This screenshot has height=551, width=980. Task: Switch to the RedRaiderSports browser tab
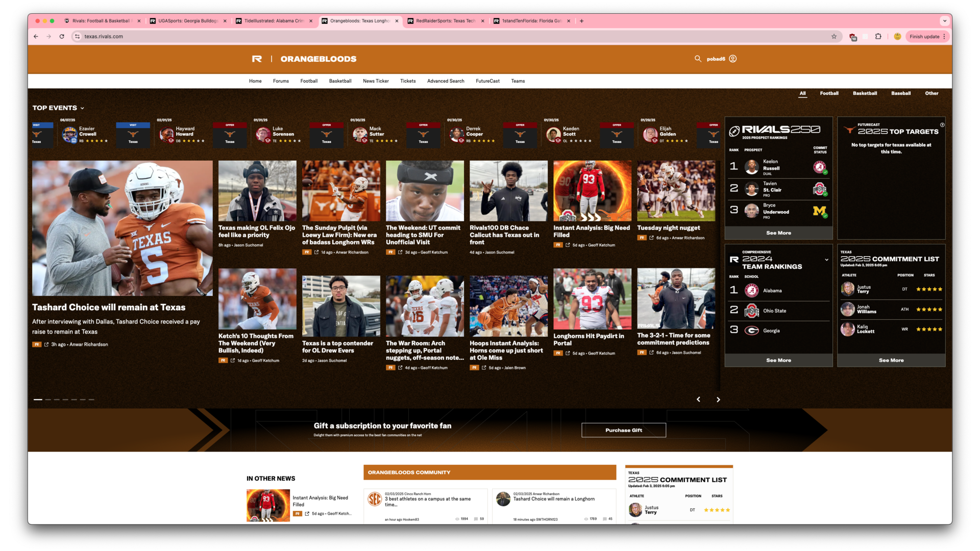[x=444, y=21]
